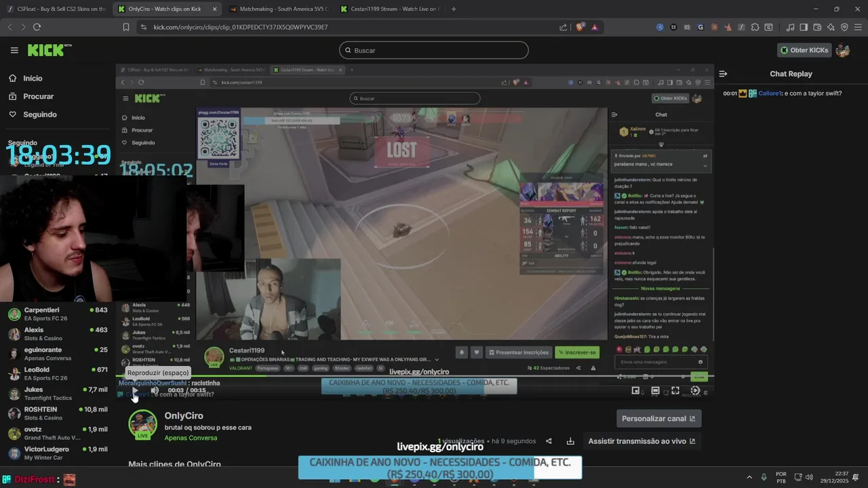The width and height of the screenshot is (868, 488).
Task: Focus the Buscar search field
Action: 434,50
